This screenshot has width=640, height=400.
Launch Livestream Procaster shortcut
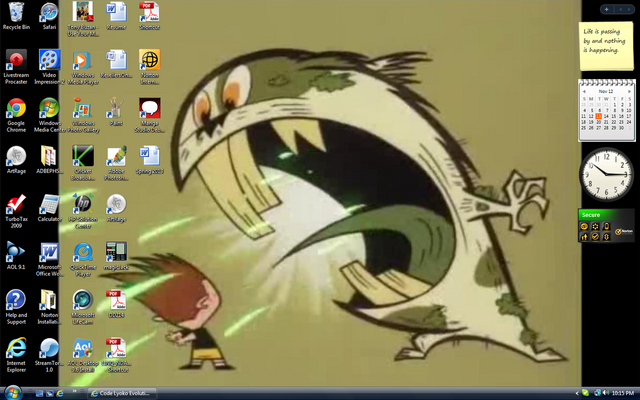pos(16,67)
